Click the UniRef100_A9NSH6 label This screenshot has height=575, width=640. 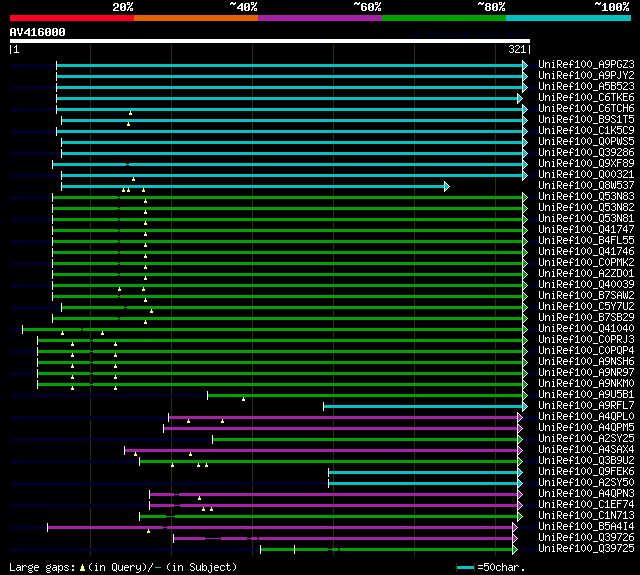coord(586,362)
